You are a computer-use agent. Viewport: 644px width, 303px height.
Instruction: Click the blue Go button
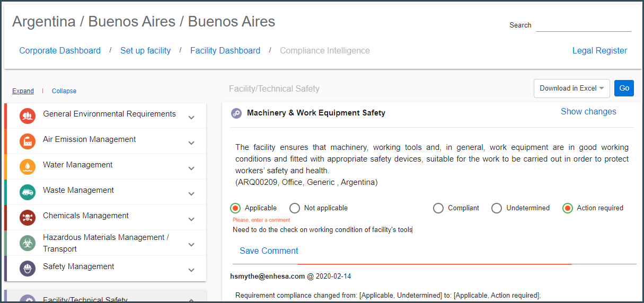(624, 88)
